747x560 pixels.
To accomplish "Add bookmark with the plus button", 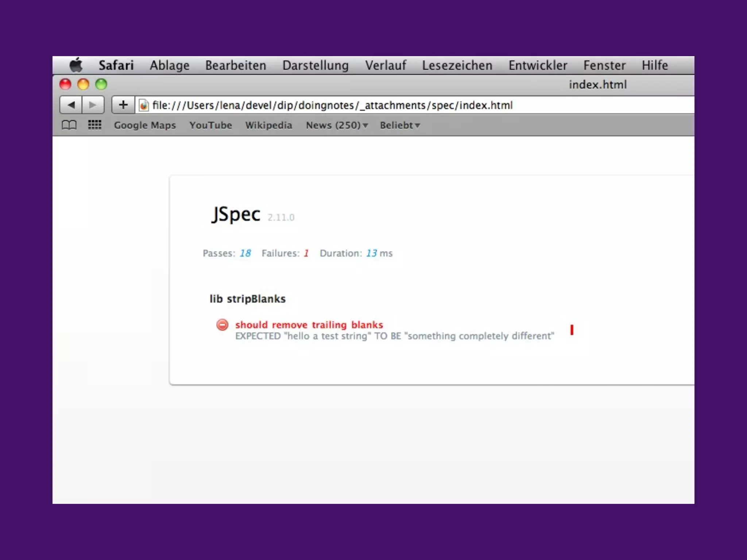I will [123, 105].
